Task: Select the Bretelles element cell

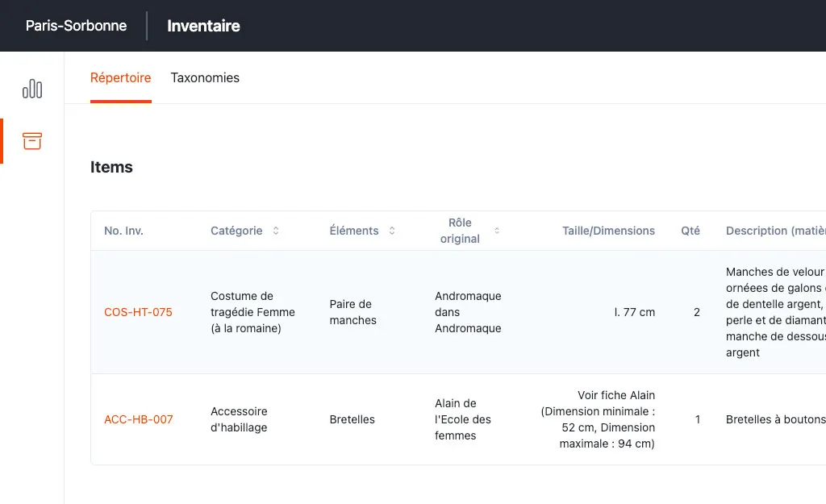Action: click(352, 419)
